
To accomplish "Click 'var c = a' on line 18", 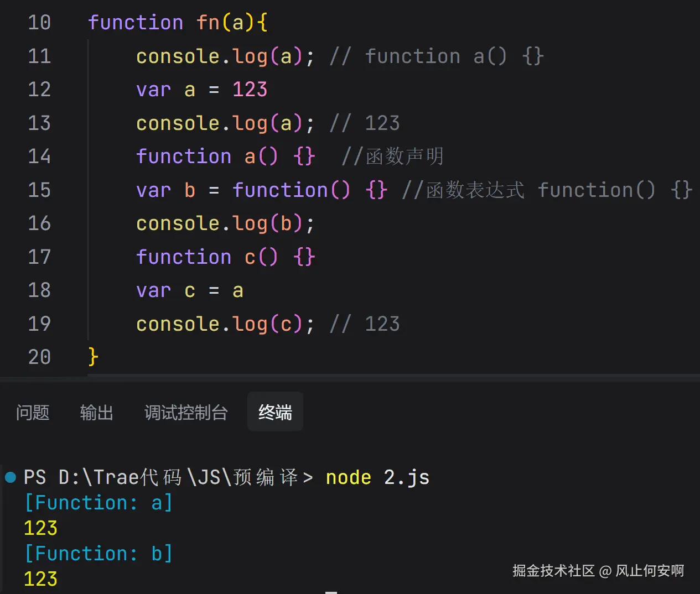I will click(x=189, y=290).
